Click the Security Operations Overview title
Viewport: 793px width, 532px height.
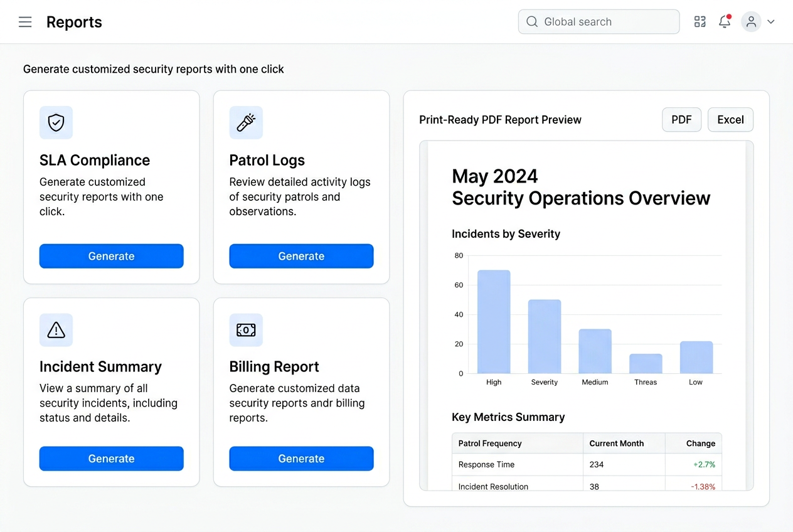[581, 198]
